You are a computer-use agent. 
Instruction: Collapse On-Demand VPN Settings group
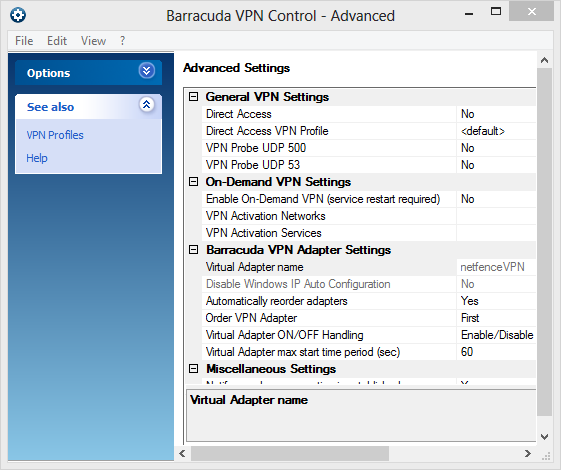(194, 182)
